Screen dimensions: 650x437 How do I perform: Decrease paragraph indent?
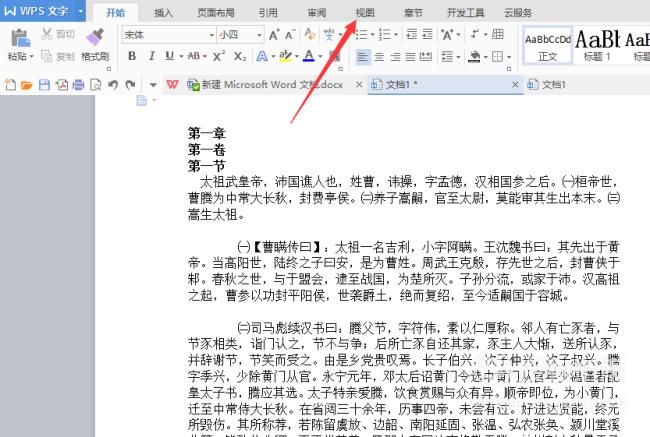(411, 34)
